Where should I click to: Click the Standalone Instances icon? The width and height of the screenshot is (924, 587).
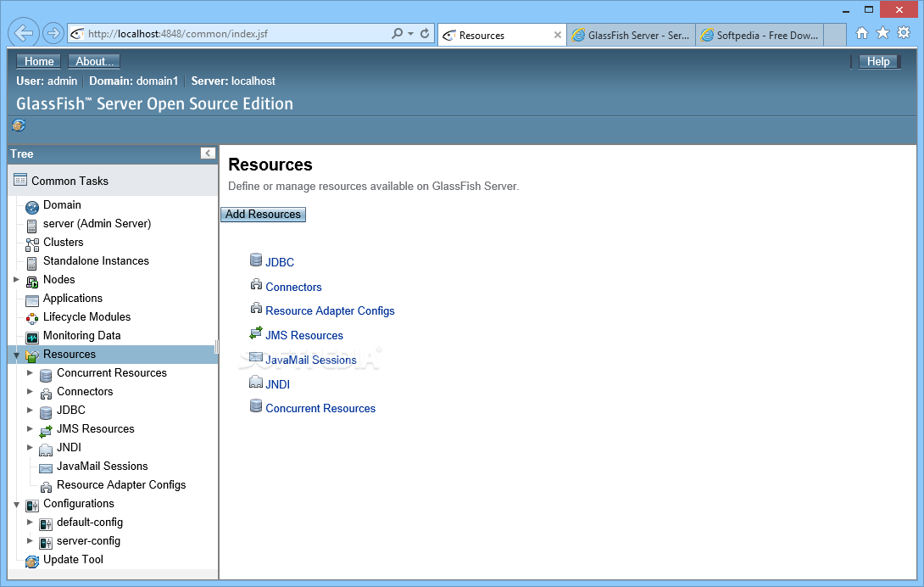pos(32,263)
